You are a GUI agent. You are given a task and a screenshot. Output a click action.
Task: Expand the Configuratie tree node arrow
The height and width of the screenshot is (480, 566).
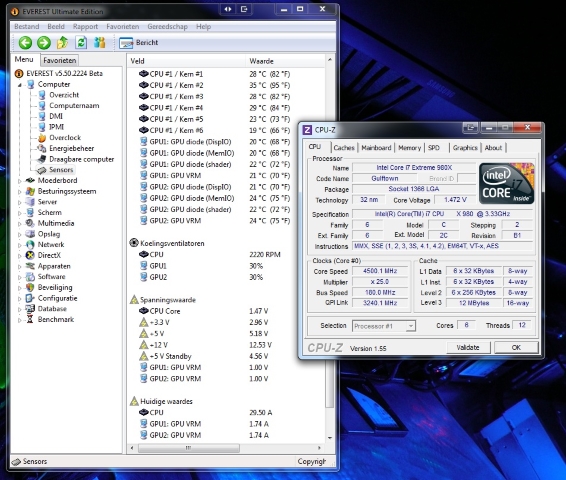click(x=20, y=298)
